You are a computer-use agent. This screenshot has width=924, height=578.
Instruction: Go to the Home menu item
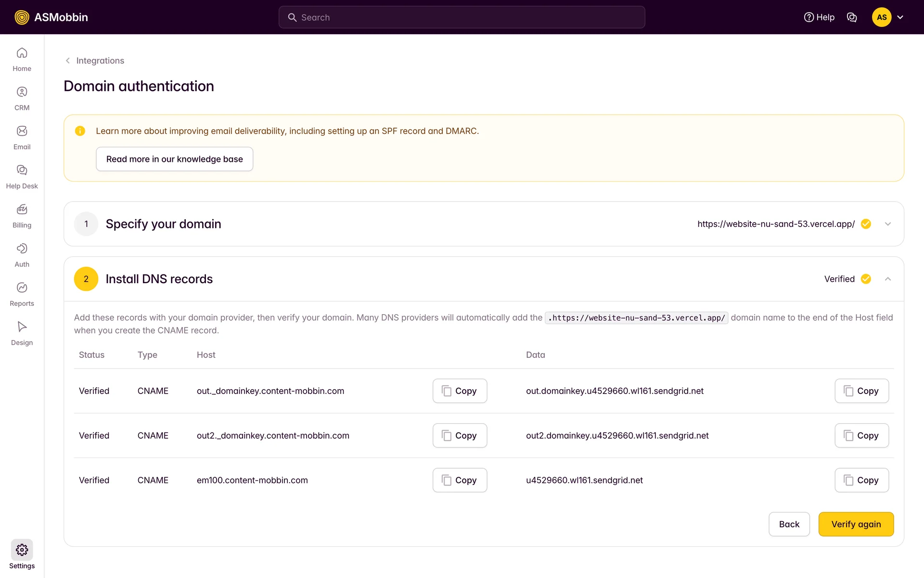coord(22,59)
